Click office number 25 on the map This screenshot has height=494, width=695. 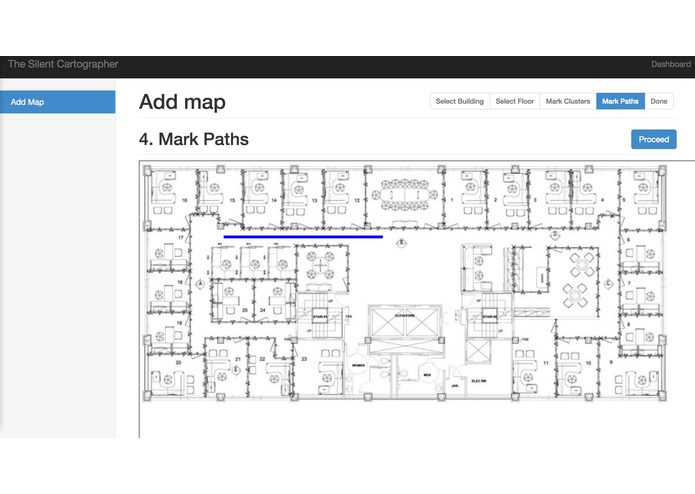point(245,310)
